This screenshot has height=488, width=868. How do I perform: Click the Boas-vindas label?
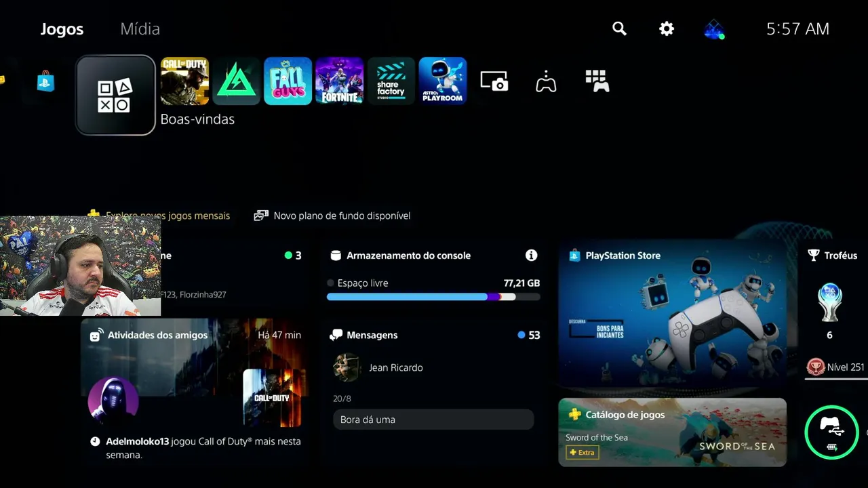click(197, 119)
